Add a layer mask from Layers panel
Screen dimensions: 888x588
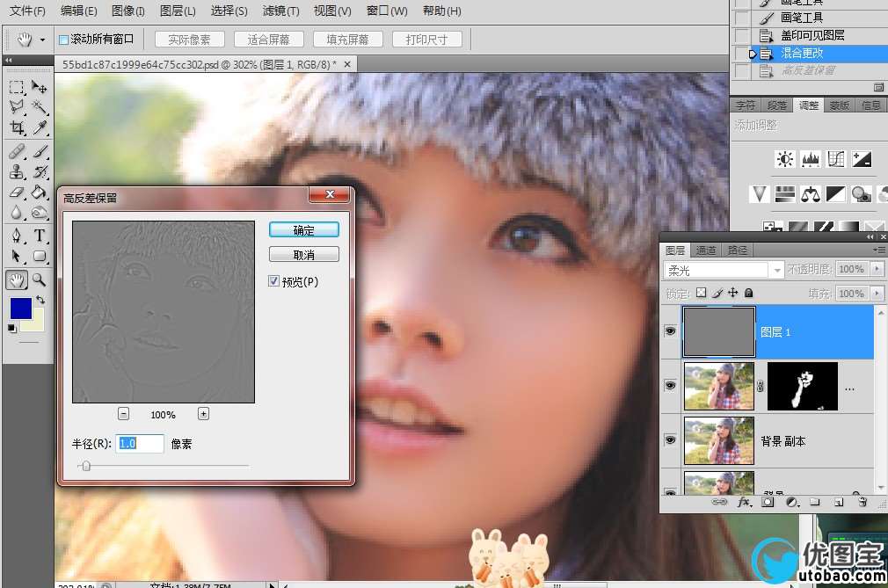pos(768,502)
